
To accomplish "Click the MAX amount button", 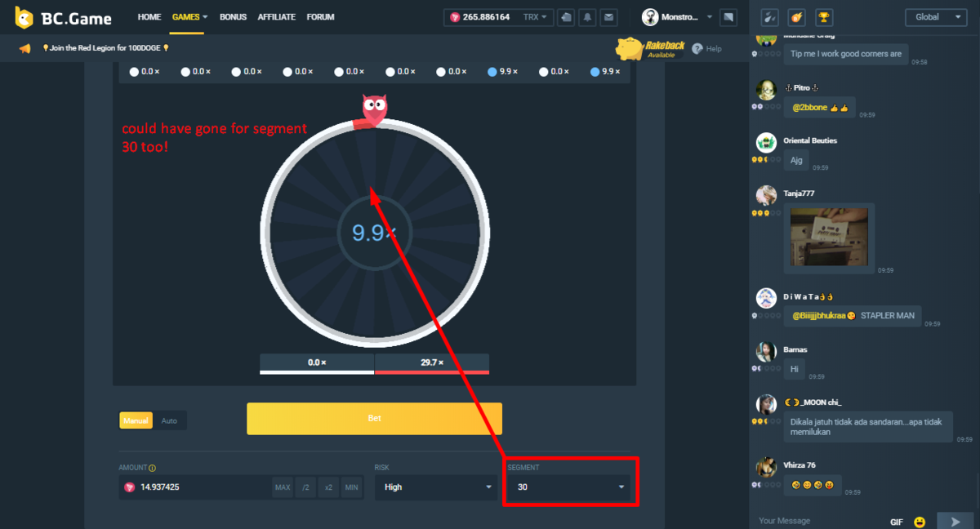I will [x=283, y=487].
